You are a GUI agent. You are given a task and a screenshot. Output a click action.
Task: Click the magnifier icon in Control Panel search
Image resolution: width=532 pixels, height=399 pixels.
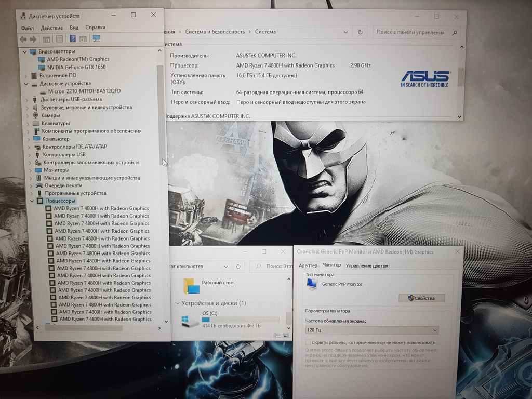(x=455, y=33)
